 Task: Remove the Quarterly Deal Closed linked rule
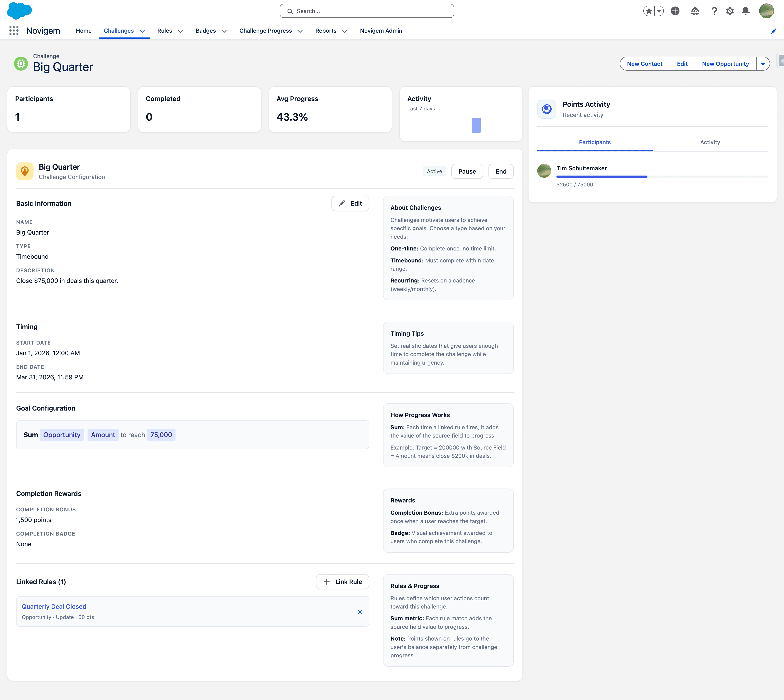[360, 612]
